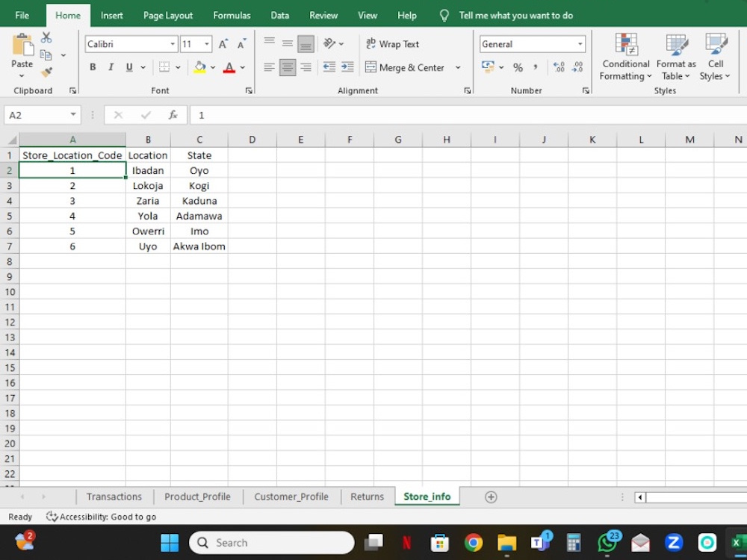Copy selection using Copy icon
The image size is (747, 560).
[46, 55]
